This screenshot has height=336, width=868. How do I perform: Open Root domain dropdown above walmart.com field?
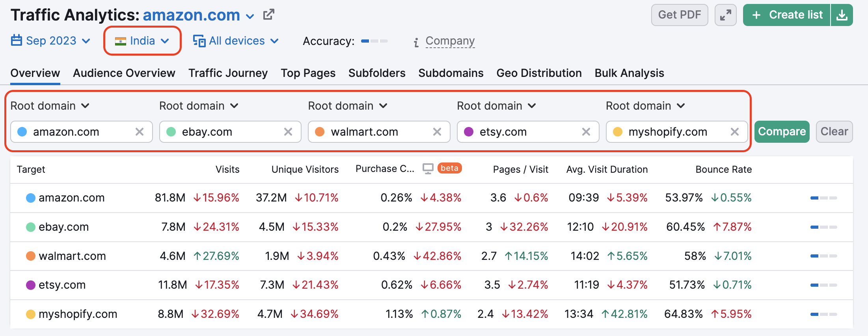[x=348, y=106]
